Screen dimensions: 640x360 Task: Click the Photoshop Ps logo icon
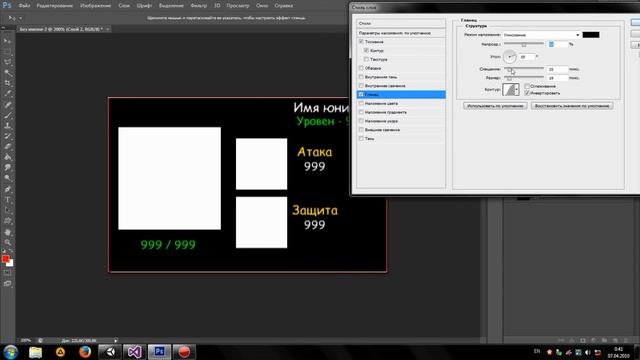coord(7,5)
